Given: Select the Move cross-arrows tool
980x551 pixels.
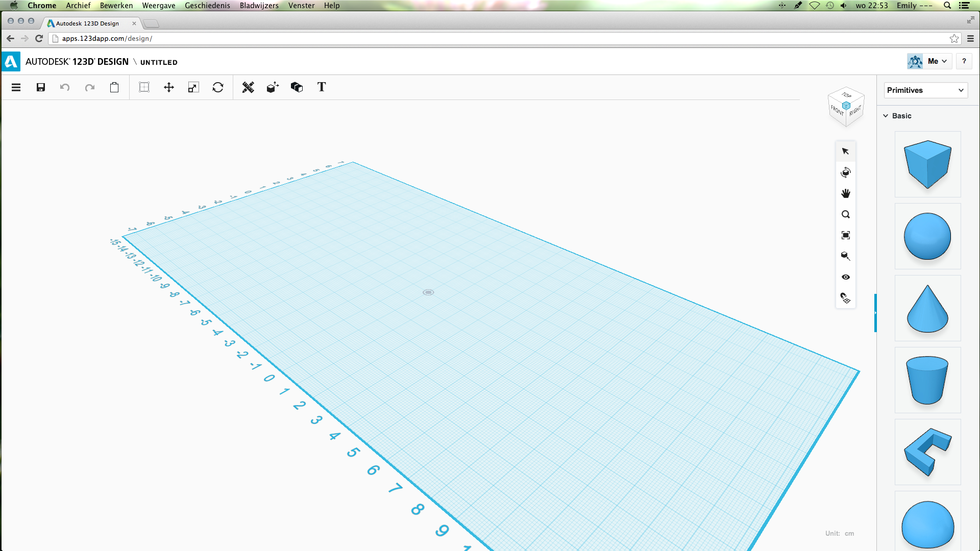Looking at the screenshot, I should 169,87.
